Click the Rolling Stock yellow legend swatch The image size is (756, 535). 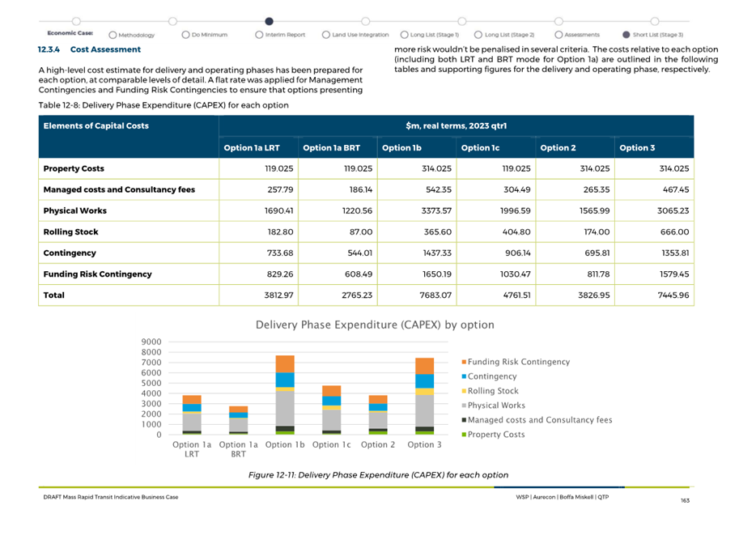point(464,390)
